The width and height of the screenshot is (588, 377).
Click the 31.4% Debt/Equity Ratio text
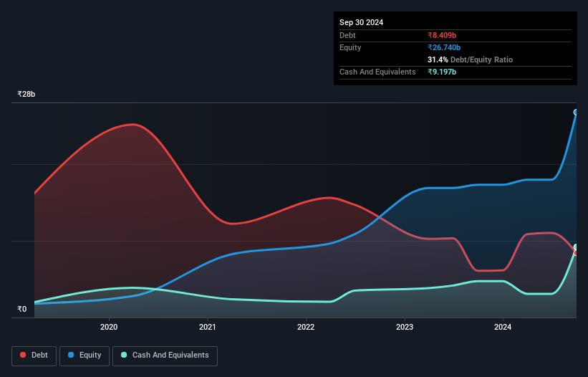[x=470, y=59]
